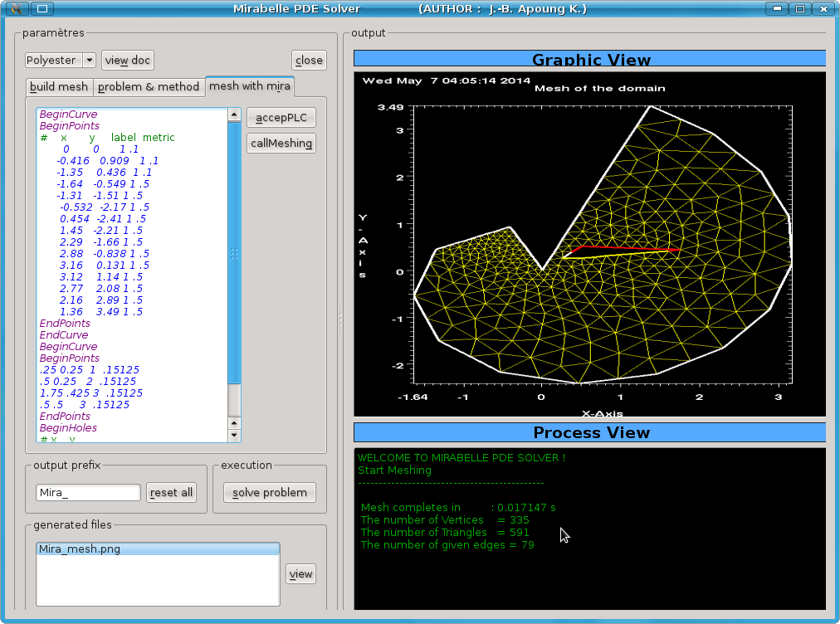Maximize the Mirabelle PDE Solver window
840x624 pixels.
coord(800,9)
